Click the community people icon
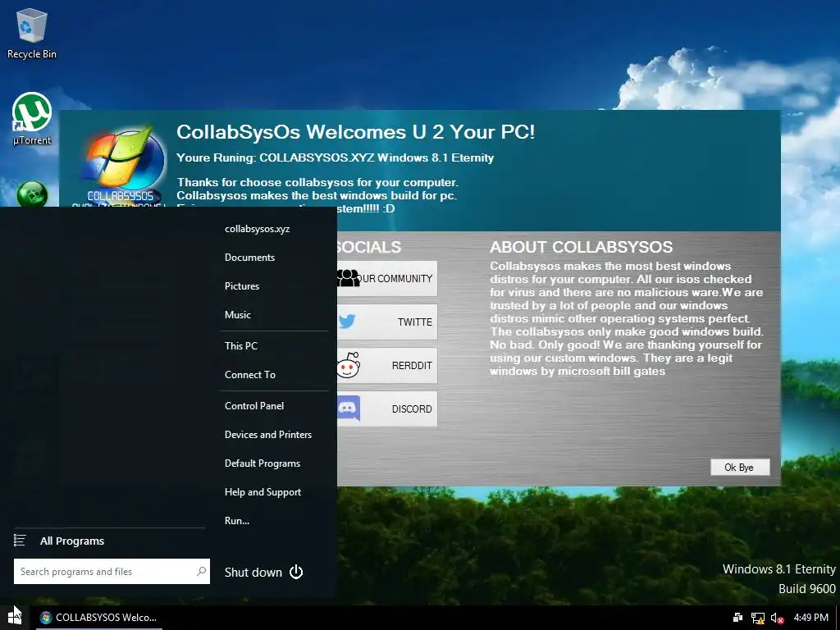This screenshot has width=840, height=630. pyautogui.click(x=348, y=278)
